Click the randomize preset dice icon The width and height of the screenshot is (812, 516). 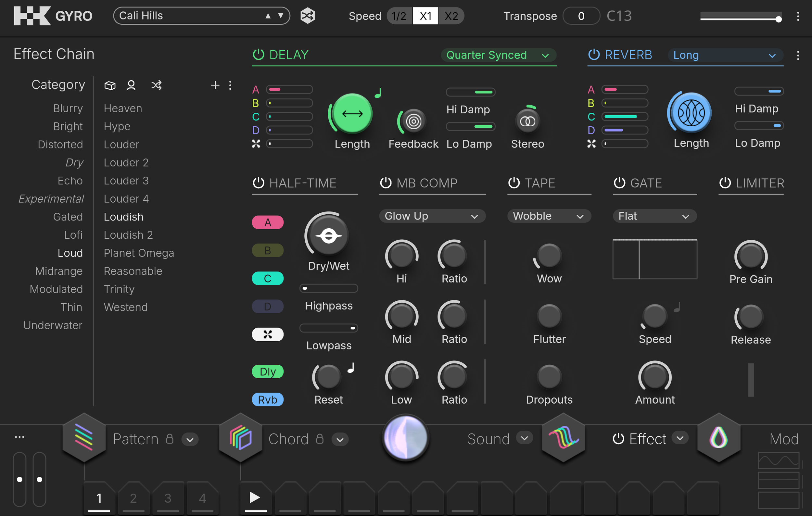(x=307, y=16)
